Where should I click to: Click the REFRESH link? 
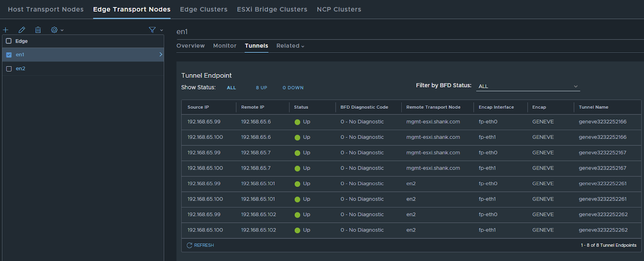(204, 245)
